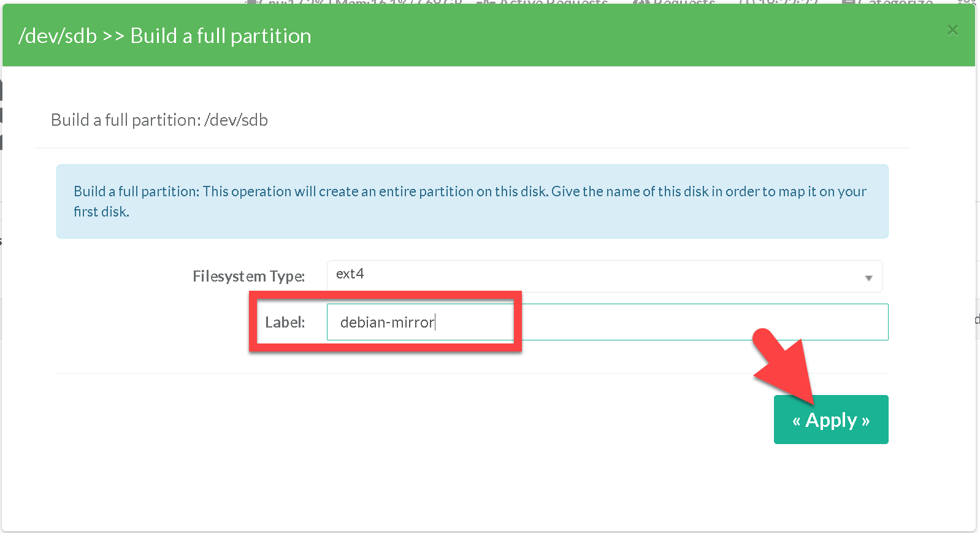
Task: Click the "Filesystem Type:" field label
Action: [248, 277]
